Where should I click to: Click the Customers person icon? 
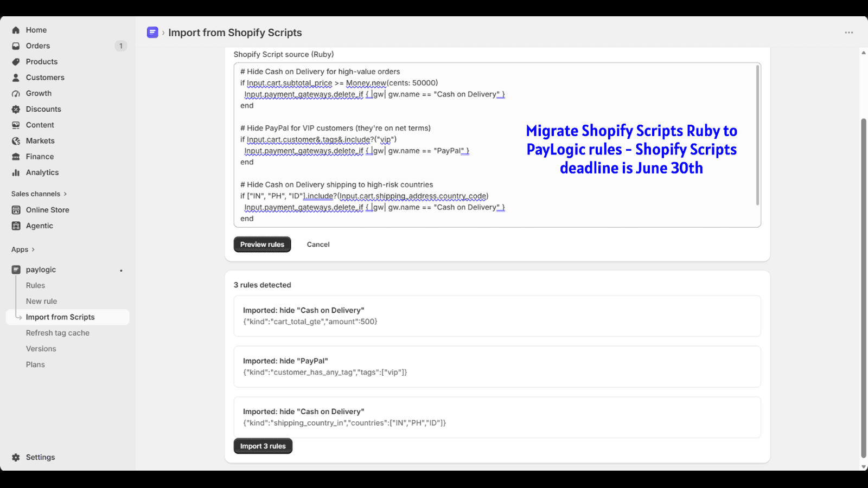pos(16,78)
